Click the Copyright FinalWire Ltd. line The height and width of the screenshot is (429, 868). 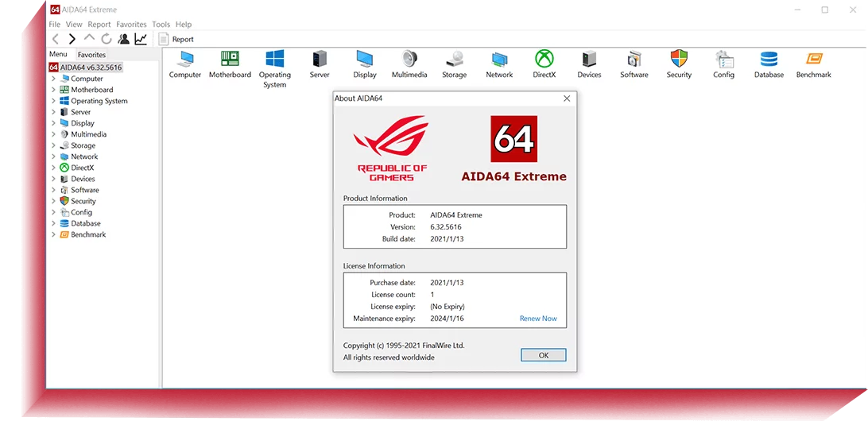coord(404,346)
